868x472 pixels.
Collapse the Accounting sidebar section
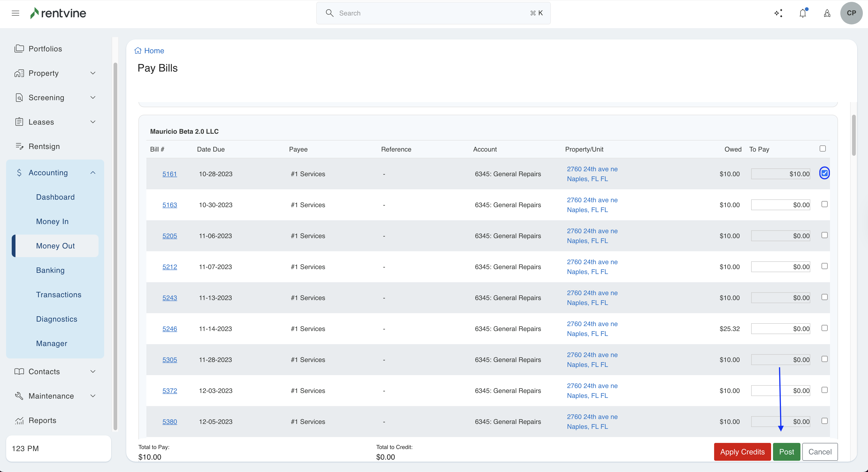tap(93, 172)
